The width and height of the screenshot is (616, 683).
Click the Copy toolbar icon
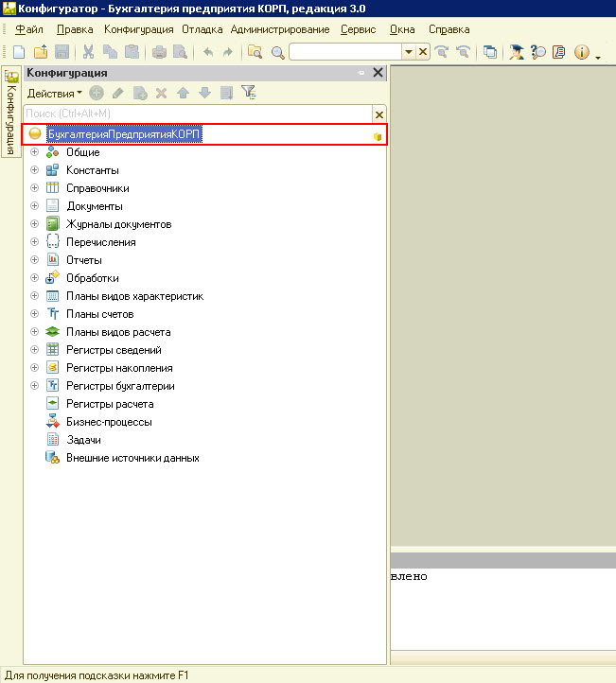click(x=110, y=52)
